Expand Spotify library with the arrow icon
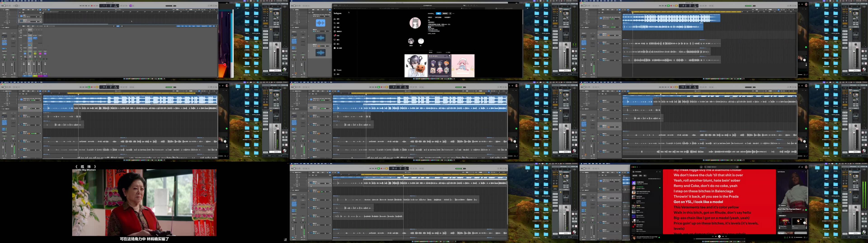868x243 pixels. point(660,172)
